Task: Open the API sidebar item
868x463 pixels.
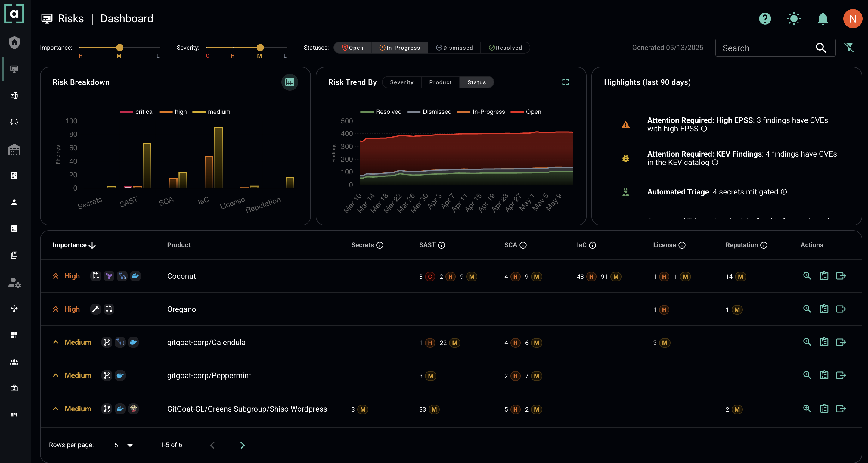Action: [x=14, y=415]
